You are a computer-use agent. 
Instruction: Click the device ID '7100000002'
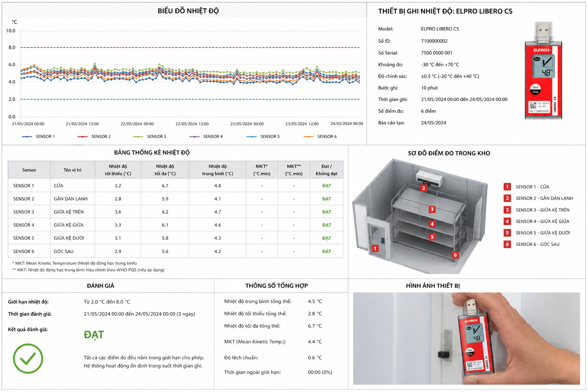[x=434, y=41]
